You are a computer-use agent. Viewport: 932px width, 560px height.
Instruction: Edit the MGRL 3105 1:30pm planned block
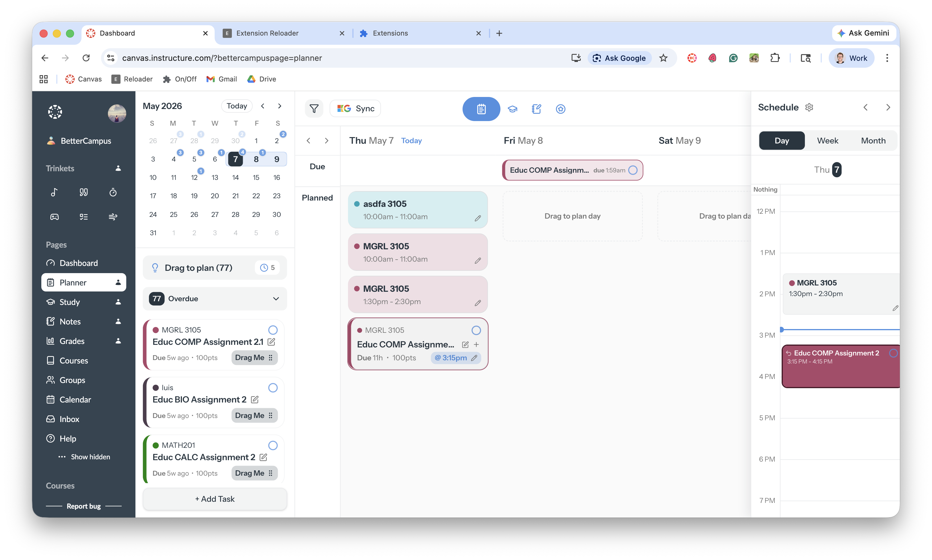point(478,303)
